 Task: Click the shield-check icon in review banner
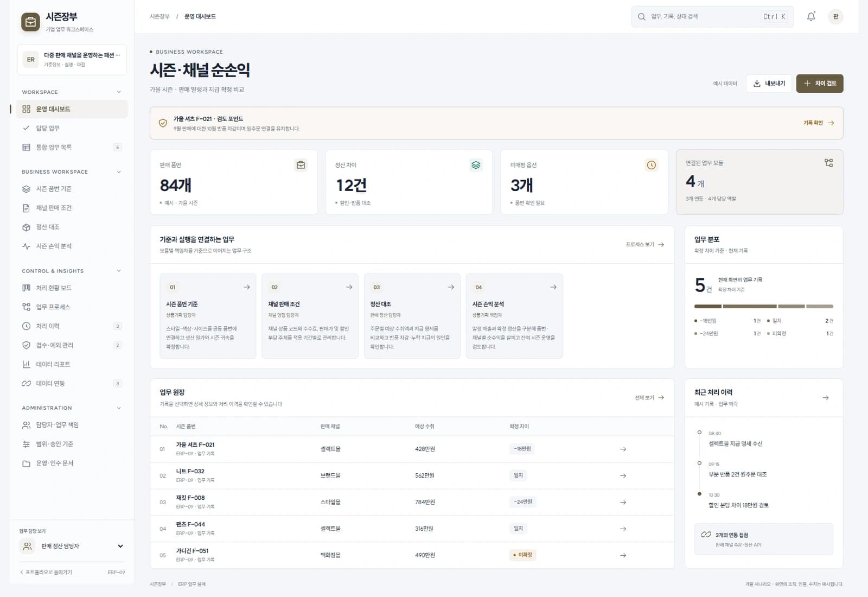[x=163, y=123]
